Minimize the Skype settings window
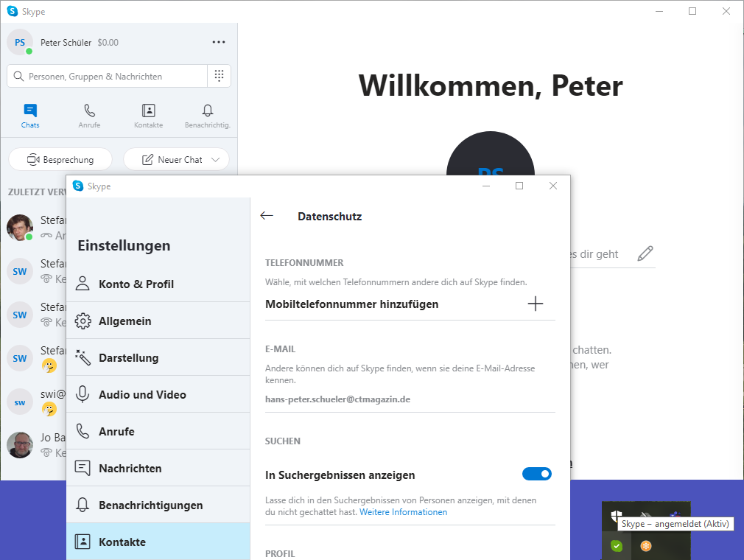 click(486, 186)
